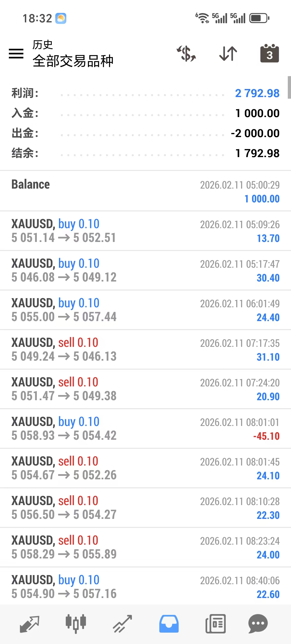Open the calendar date range picker

[x=270, y=54]
